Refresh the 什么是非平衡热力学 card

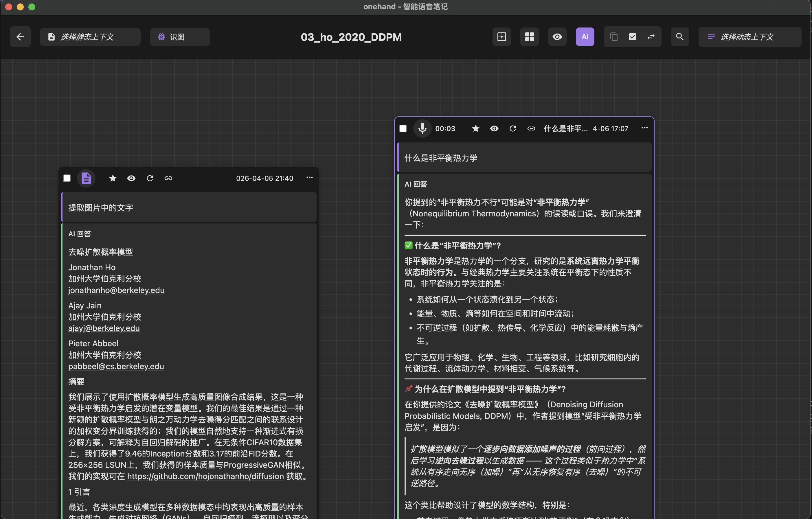click(x=512, y=128)
